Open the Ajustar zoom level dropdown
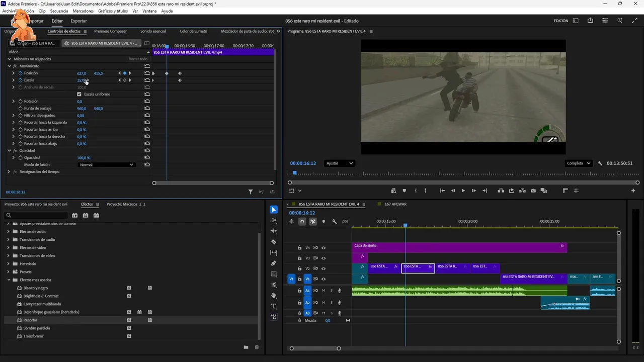 339,163
